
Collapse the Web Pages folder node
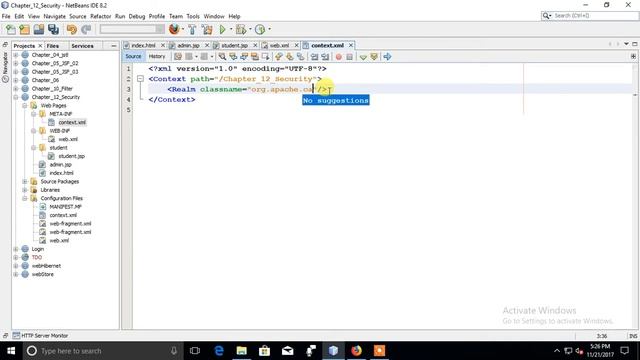coord(25,105)
